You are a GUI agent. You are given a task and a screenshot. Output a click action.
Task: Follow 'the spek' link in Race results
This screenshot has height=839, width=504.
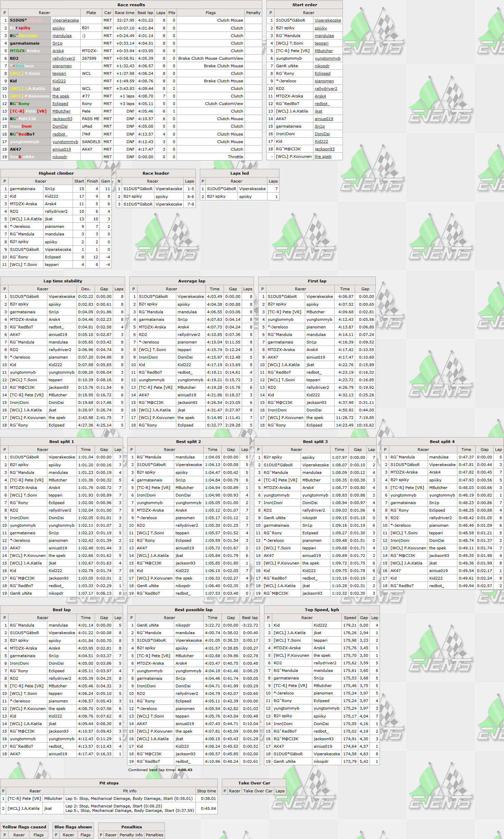tap(61, 96)
